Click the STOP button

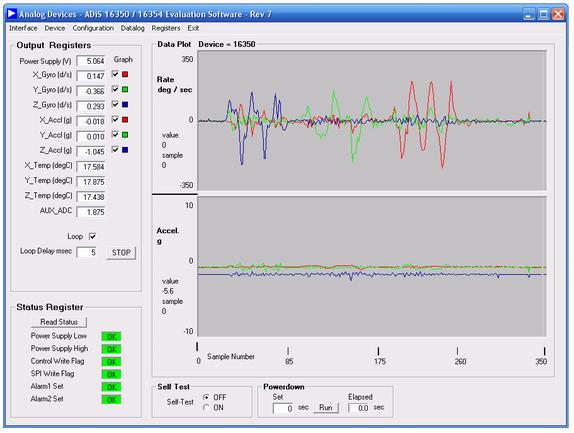(121, 253)
